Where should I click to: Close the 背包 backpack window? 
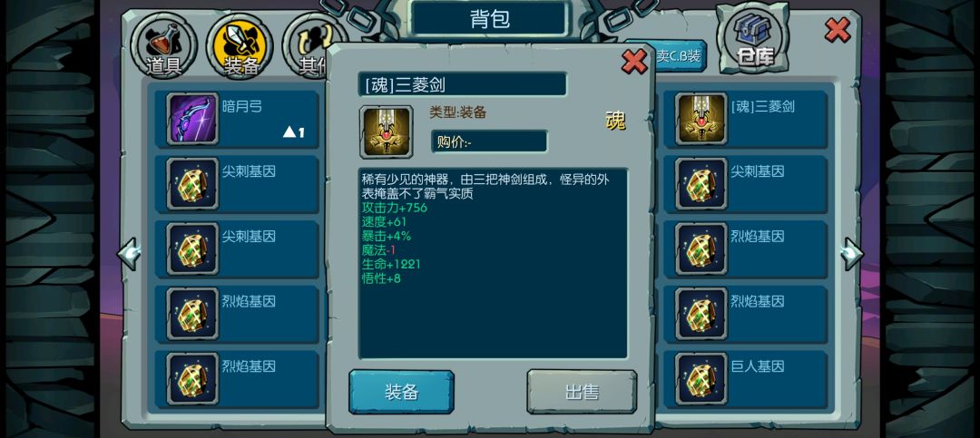pyautogui.click(x=838, y=30)
